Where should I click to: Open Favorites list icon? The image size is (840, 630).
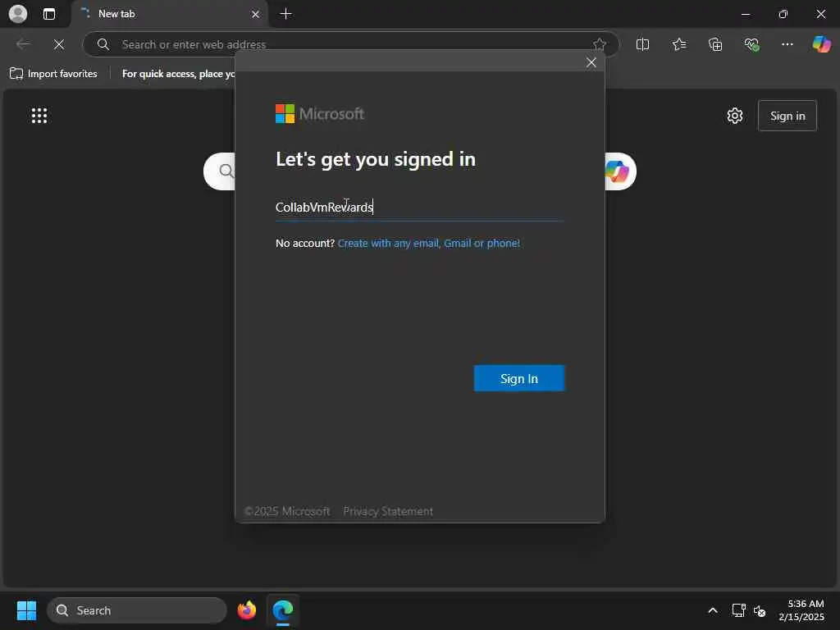pos(678,44)
